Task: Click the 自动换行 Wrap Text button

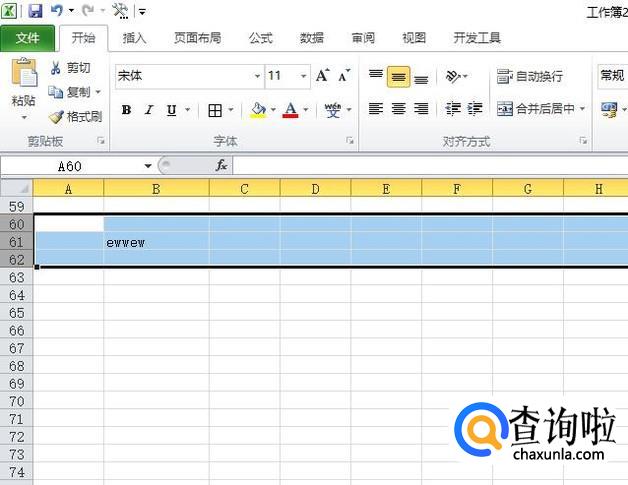Action: click(530, 76)
